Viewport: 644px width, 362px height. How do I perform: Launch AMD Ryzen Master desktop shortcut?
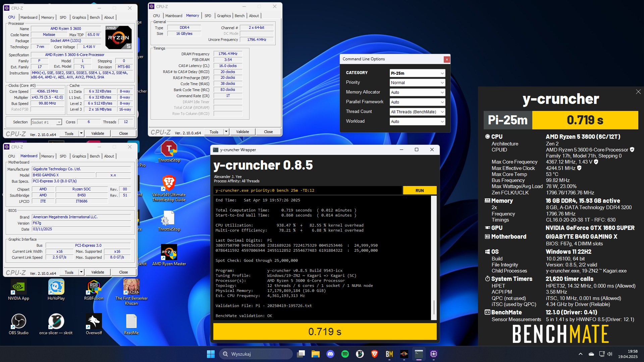169,255
